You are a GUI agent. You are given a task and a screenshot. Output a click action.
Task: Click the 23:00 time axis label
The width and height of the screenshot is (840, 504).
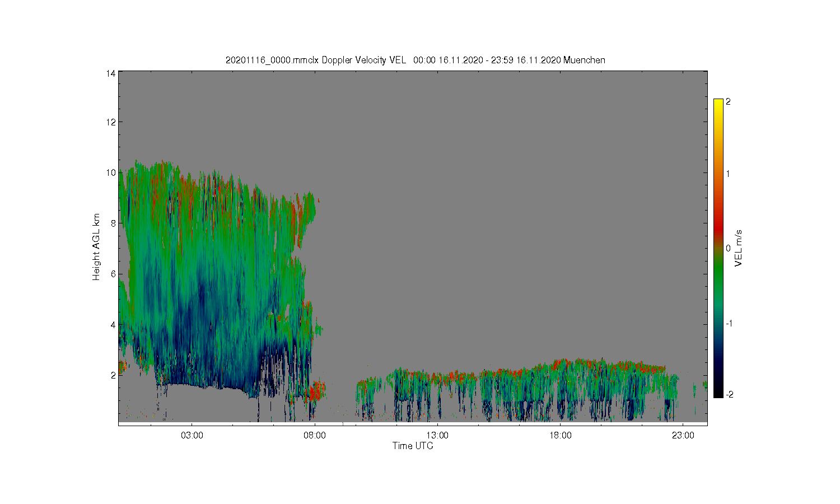(x=683, y=436)
